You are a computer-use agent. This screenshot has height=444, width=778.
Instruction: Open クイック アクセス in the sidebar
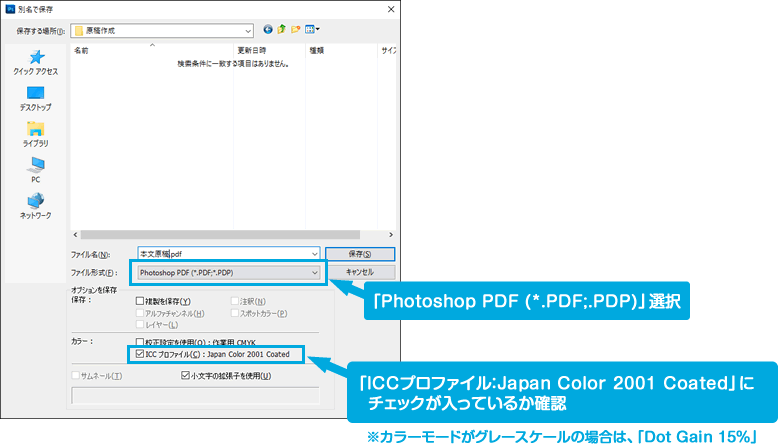click(36, 62)
